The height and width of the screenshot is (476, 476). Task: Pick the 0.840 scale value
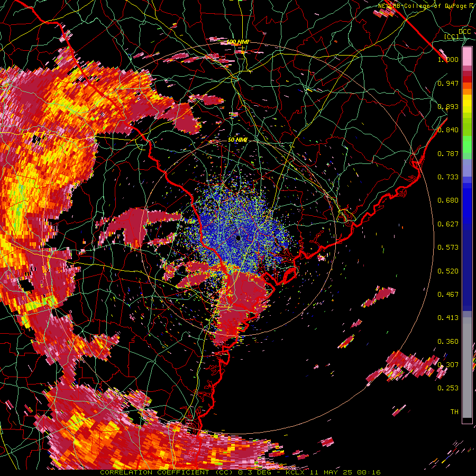pos(448,130)
